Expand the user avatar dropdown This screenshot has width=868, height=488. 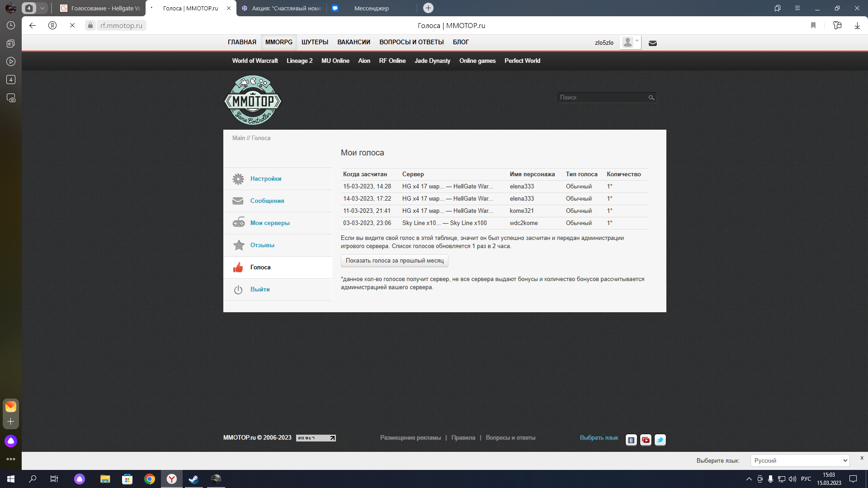point(630,42)
